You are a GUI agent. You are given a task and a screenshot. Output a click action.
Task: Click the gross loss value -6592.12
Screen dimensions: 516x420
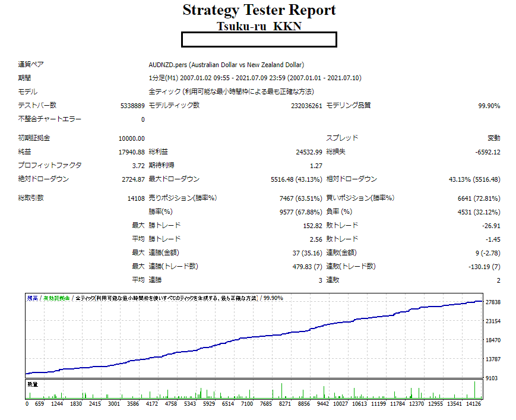coord(487,152)
